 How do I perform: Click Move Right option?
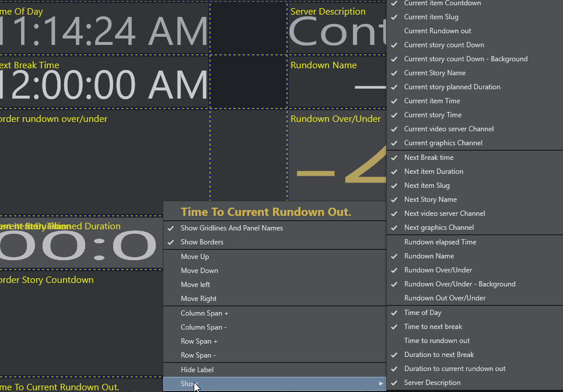[198, 299]
